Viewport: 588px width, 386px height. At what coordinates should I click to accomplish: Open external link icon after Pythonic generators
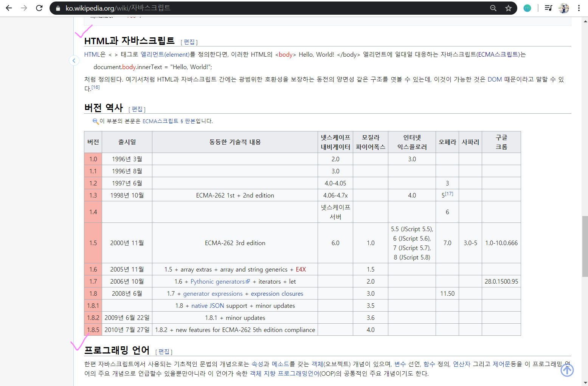(x=248, y=281)
